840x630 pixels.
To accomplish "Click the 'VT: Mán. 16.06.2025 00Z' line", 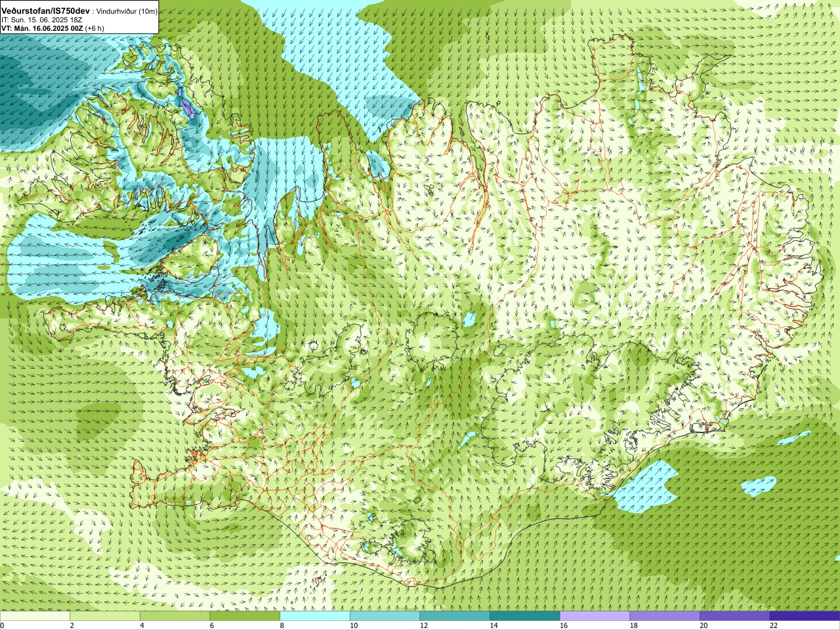I will (42, 28).
